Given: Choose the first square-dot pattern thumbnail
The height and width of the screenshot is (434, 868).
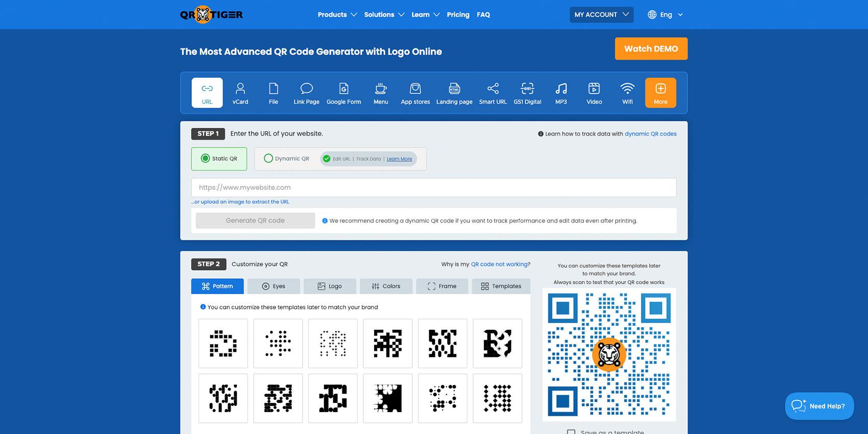Looking at the screenshot, I should click(223, 344).
